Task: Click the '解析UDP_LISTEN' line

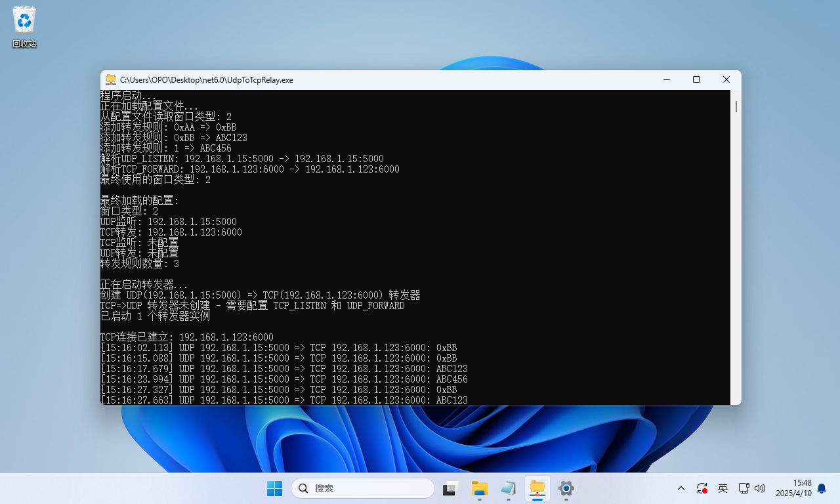Action: click(242, 159)
